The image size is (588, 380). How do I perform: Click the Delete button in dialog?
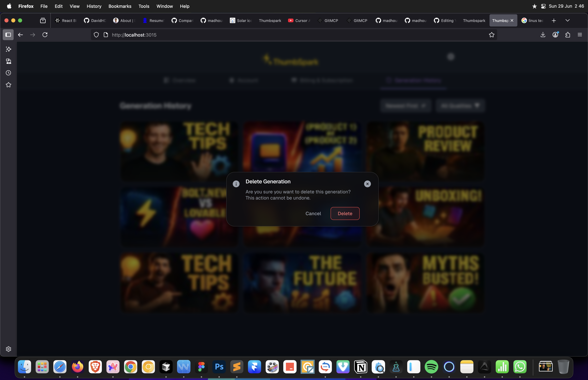tap(345, 213)
